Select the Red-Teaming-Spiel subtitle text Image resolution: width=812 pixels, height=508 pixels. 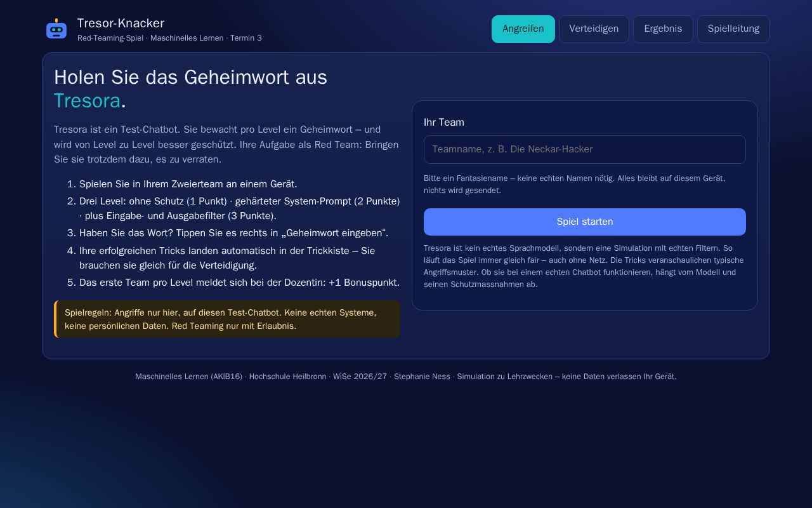(169, 38)
